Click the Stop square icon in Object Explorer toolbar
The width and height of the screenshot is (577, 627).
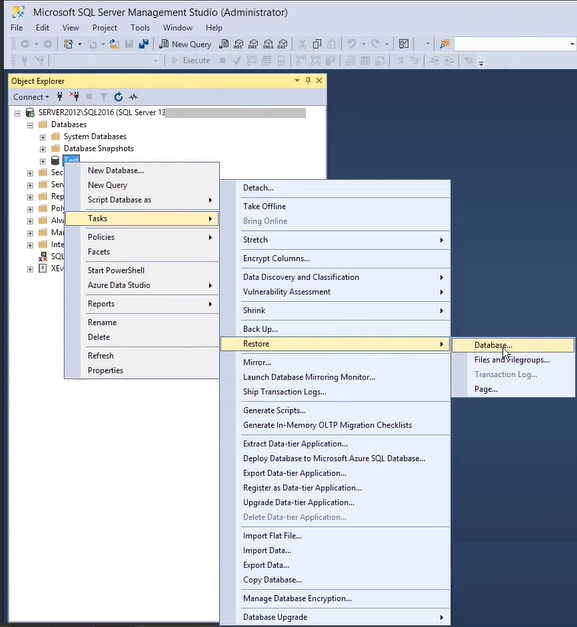coord(89,97)
